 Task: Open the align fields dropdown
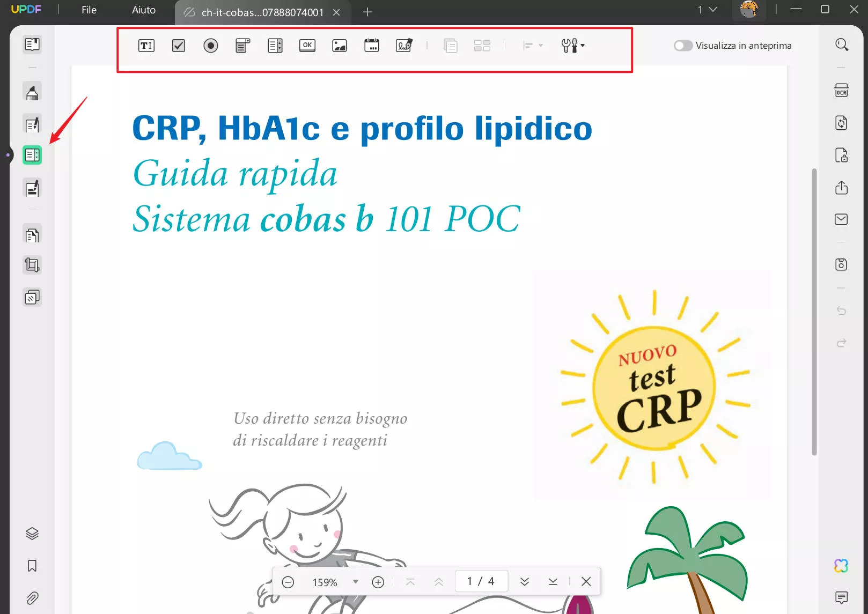(533, 46)
